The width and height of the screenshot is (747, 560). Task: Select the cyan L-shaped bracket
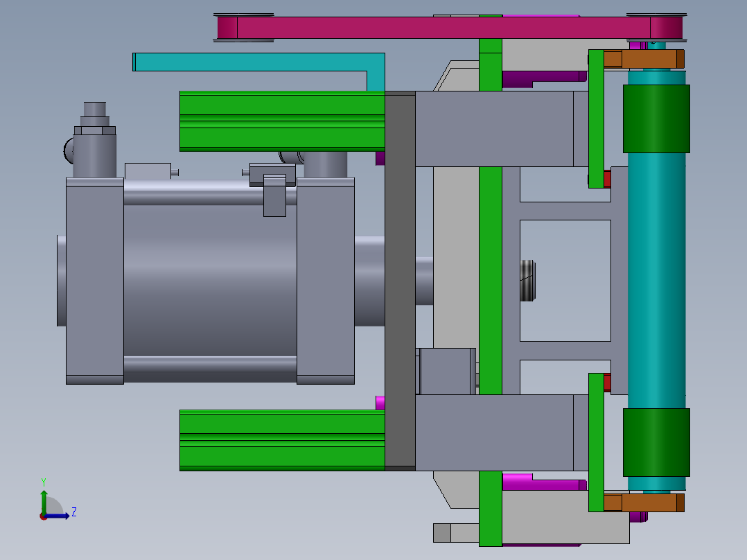(257, 62)
